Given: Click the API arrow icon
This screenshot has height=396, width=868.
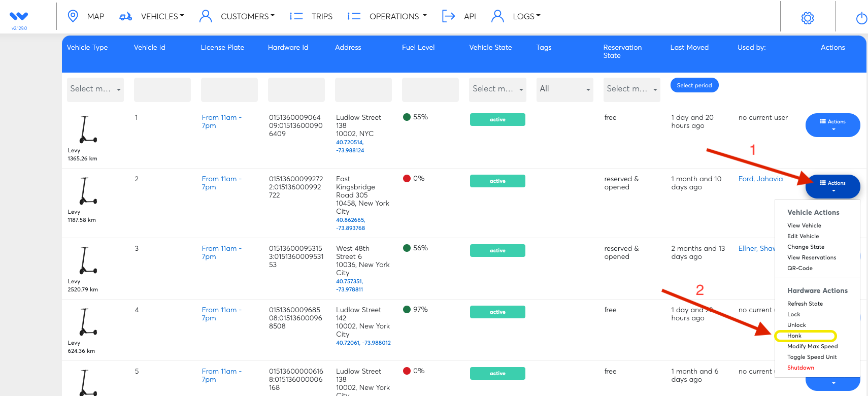Looking at the screenshot, I should pos(448,16).
